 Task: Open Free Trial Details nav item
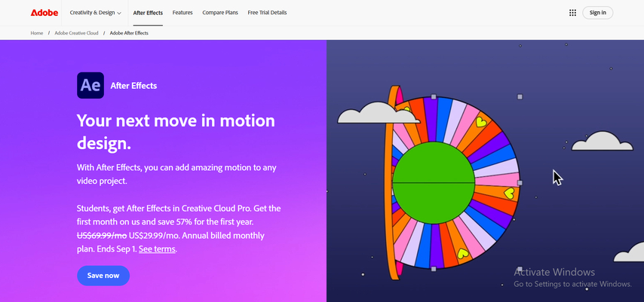[x=268, y=13]
